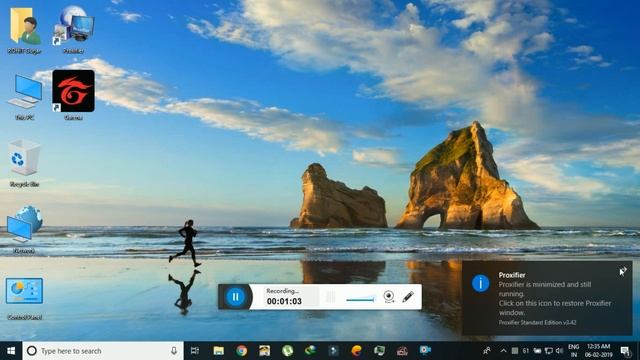Pause the screen recording

pyautogui.click(x=235, y=297)
